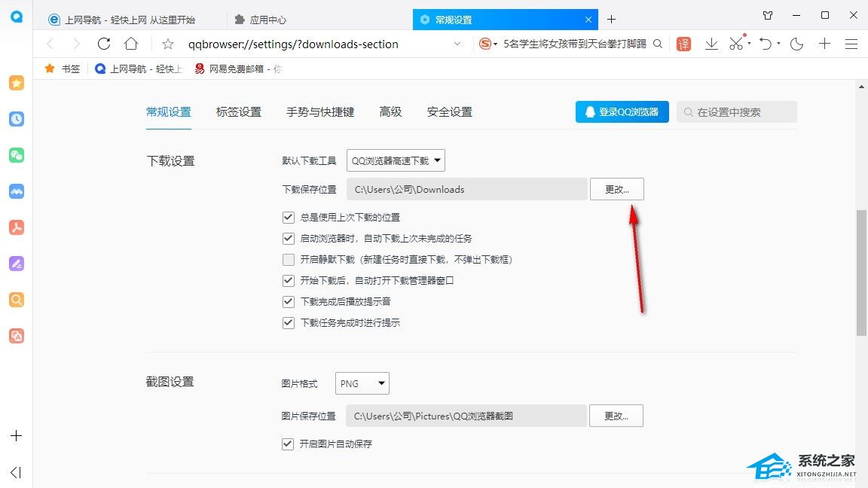Click the vertical scrollbar thumb
This screenshot has height=488, width=868.
(861, 273)
